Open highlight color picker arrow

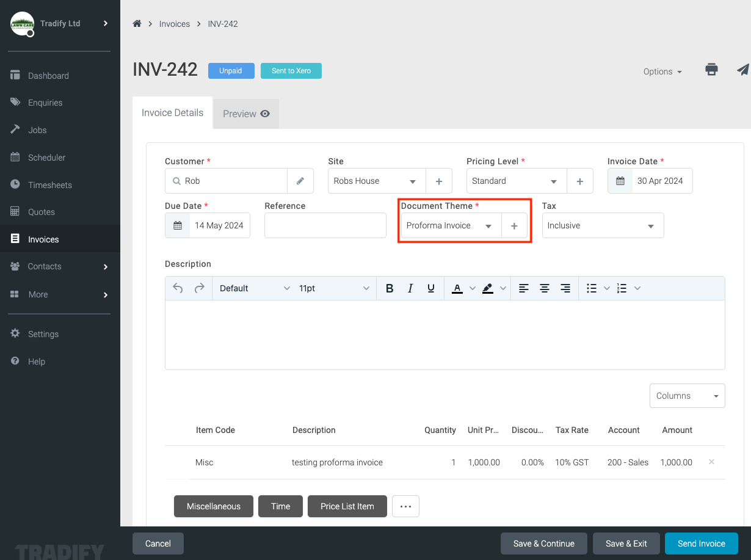pyautogui.click(x=503, y=288)
